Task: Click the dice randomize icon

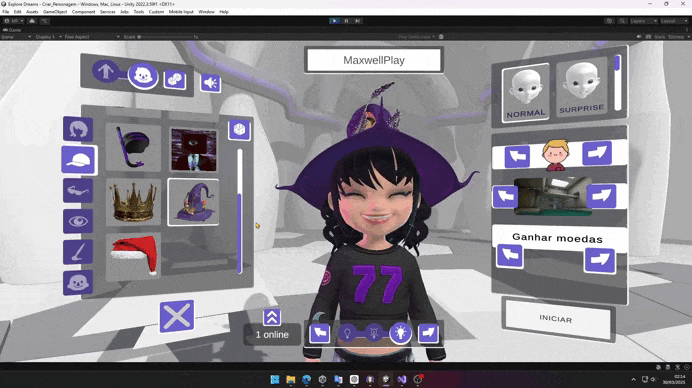Action: click(x=175, y=79)
